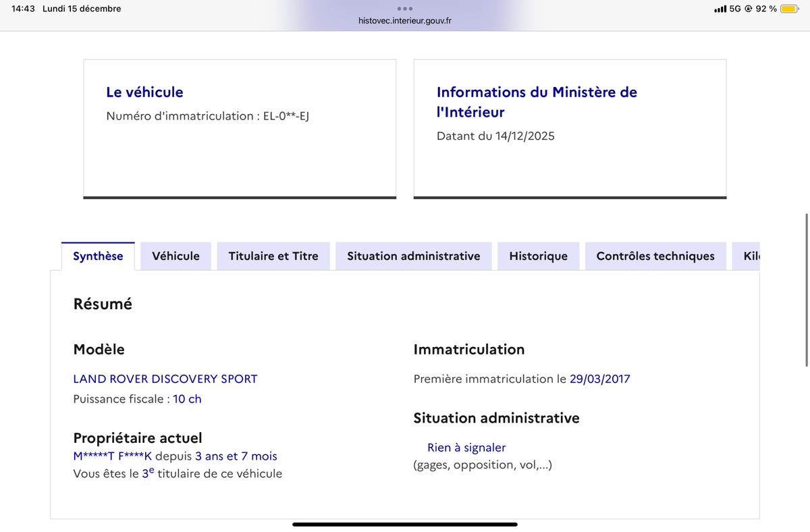
Task: Switch to the Véhicule tab
Action: pos(175,256)
